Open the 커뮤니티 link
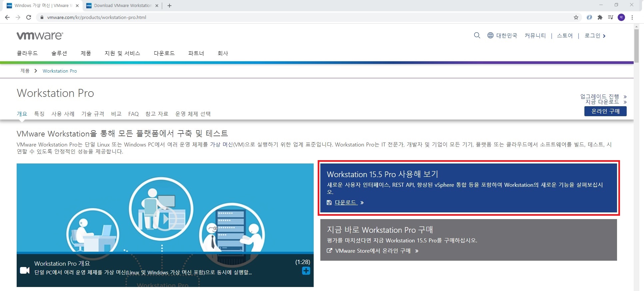Image resolution: width=644 pixels, height=291 pixels. 535,36
